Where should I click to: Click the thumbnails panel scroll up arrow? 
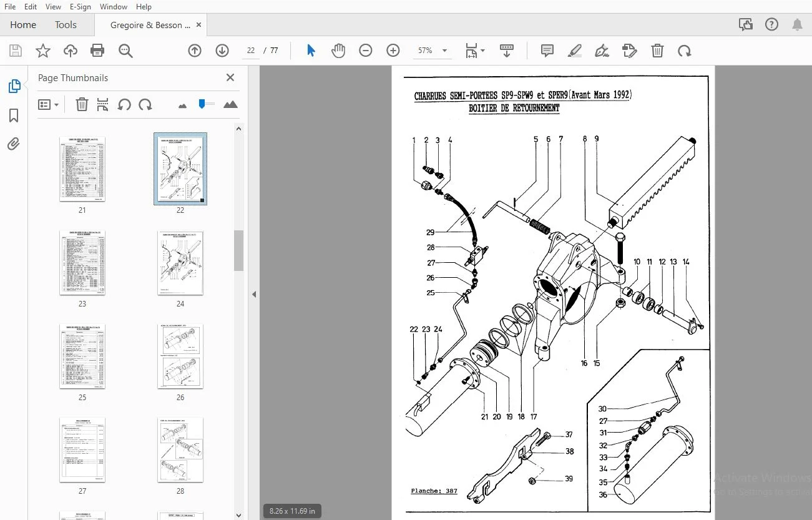point(238,129)
